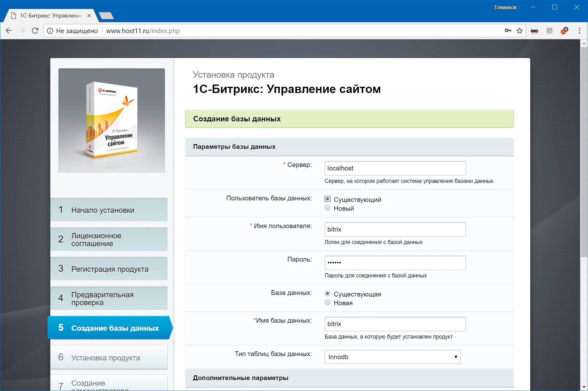Select 'Существующая' database option

click(x=327, y=294)
